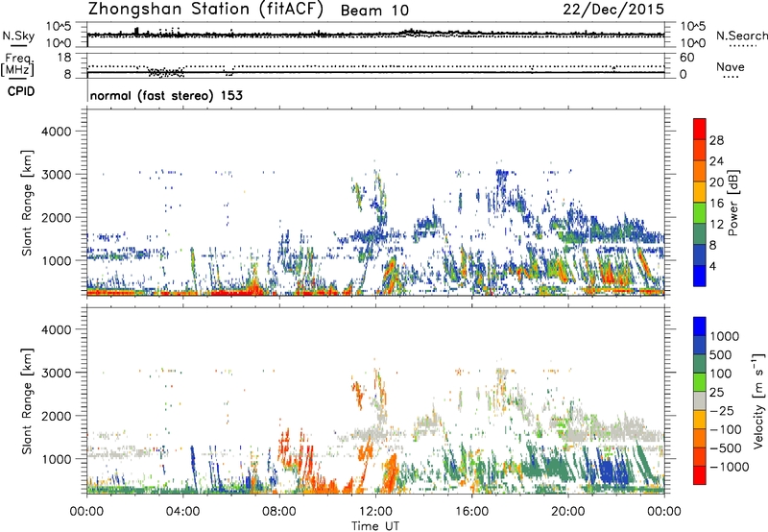Click the 'normal (fast stereo) 153' text
The width and height of the screenshot is (768, 532).
166,95
